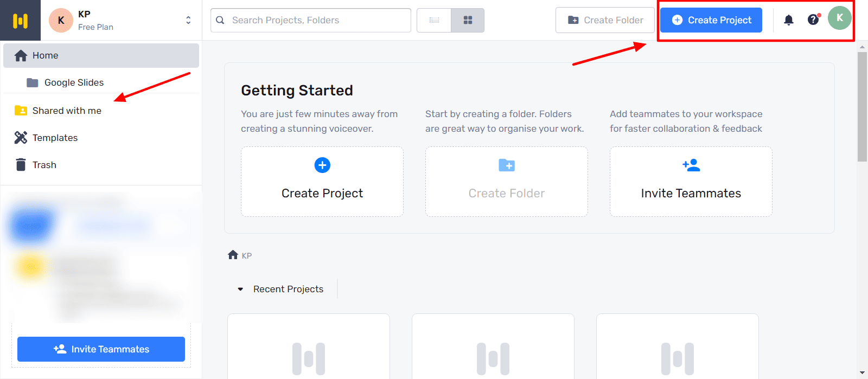The image size is (868, 379).
Task: Open the notifications bell
Action: [789, 20]
